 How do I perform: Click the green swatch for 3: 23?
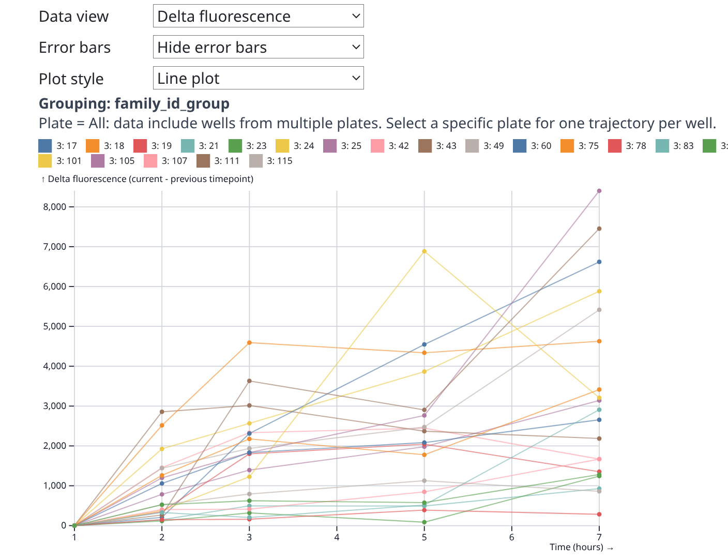click(x=235, y=146)
